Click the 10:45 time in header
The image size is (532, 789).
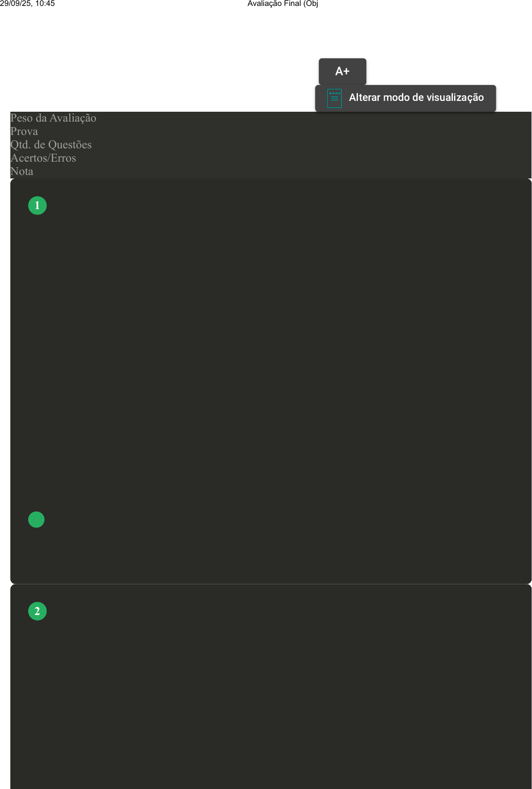[45, 4]
